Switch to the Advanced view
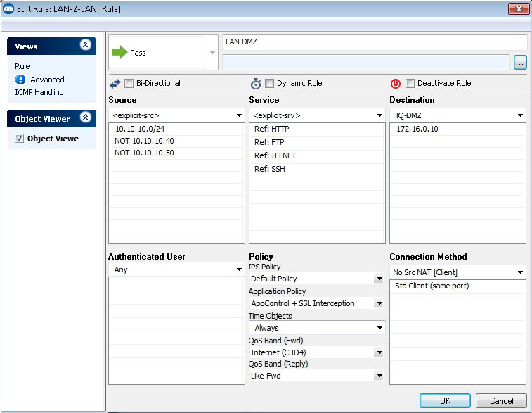Viewport: 532px width, 413px height. tap(47, 80)
